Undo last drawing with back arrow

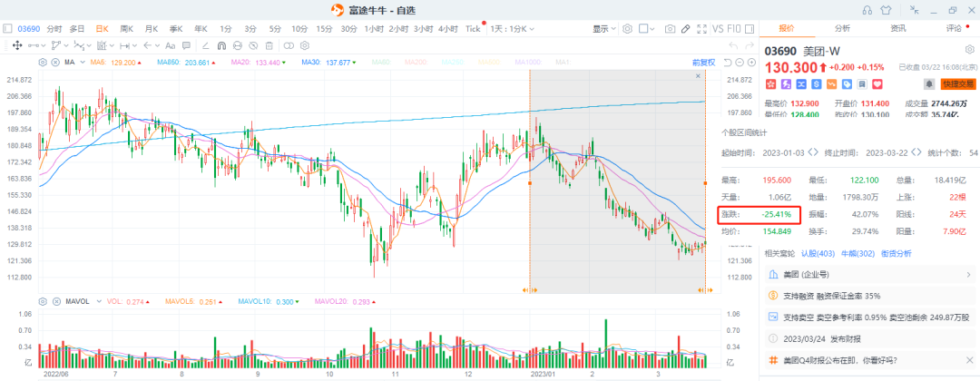[733, 45]
